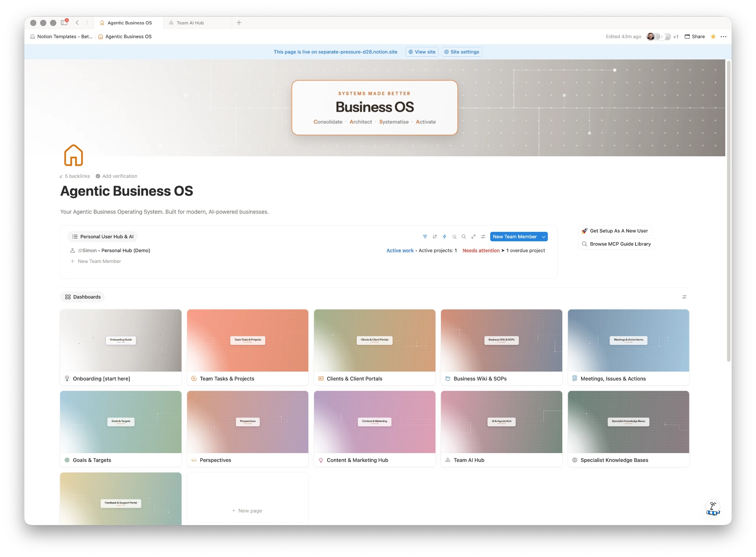Open Site settings

pos(461,52)
